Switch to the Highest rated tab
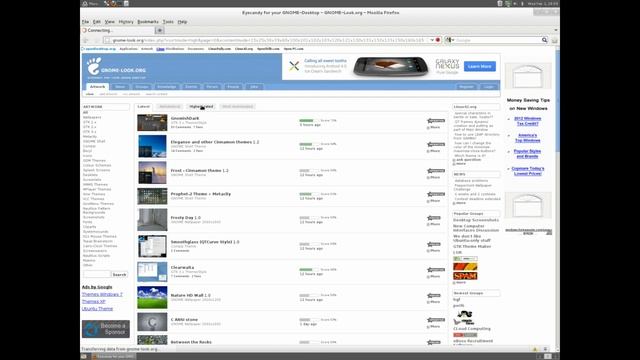The width and height of the screenshot is (640, 360). pyautogui.click(x=201, y=107)
